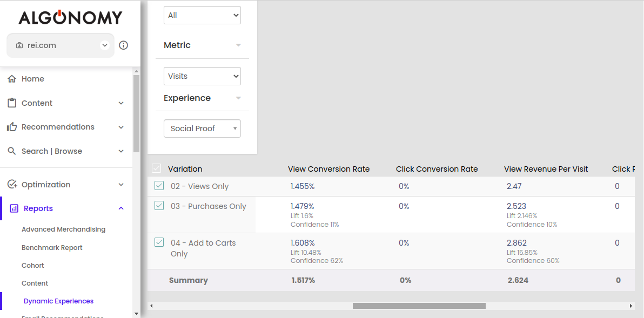Toggle the 04 - Add to Carts checkbox
Viewport: 644px width, 318px height.
pyautogui.click(x=159, y=242)
